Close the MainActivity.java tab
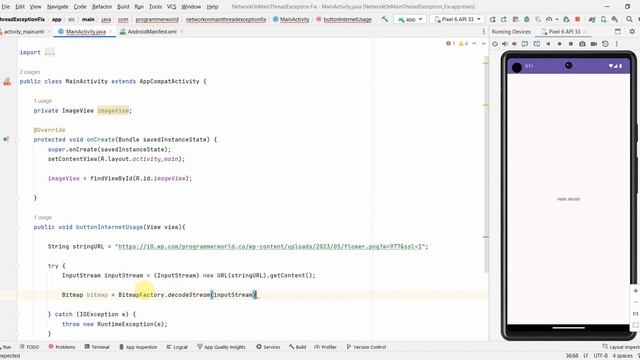 pyautogui.click(x=111, y=31)
